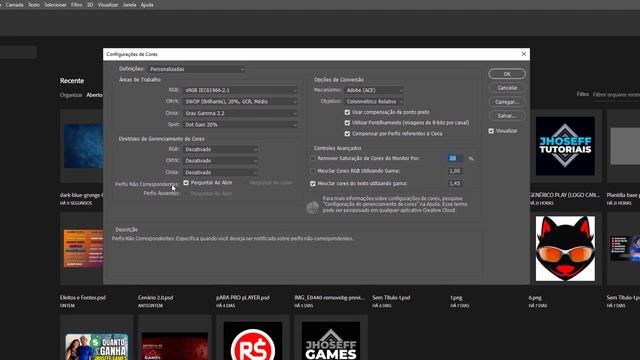Click OK in Configurações de Cores dialog
640x360 pixels.
(x=507, y=74)
